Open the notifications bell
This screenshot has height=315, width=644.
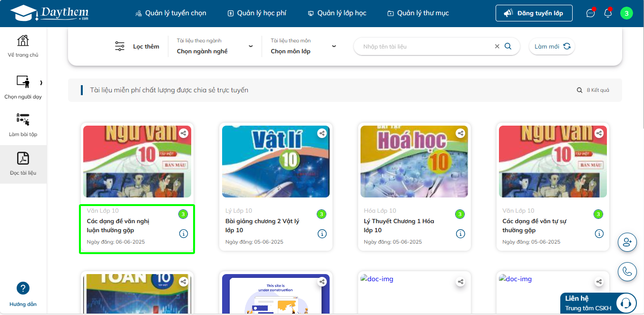(608, 13)
